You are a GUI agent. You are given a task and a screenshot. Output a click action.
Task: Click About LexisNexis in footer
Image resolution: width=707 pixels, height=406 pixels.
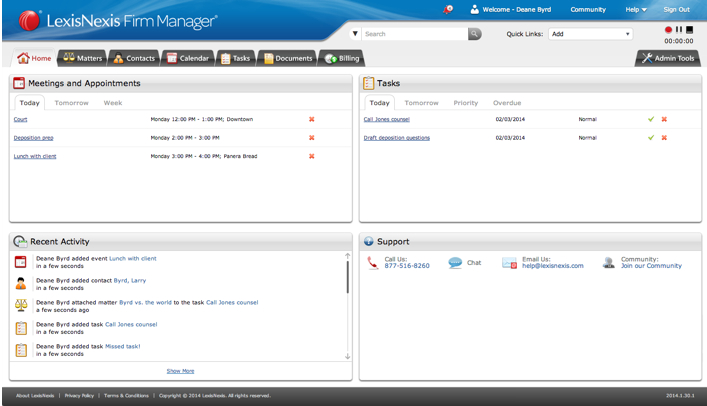click(35, 396)
